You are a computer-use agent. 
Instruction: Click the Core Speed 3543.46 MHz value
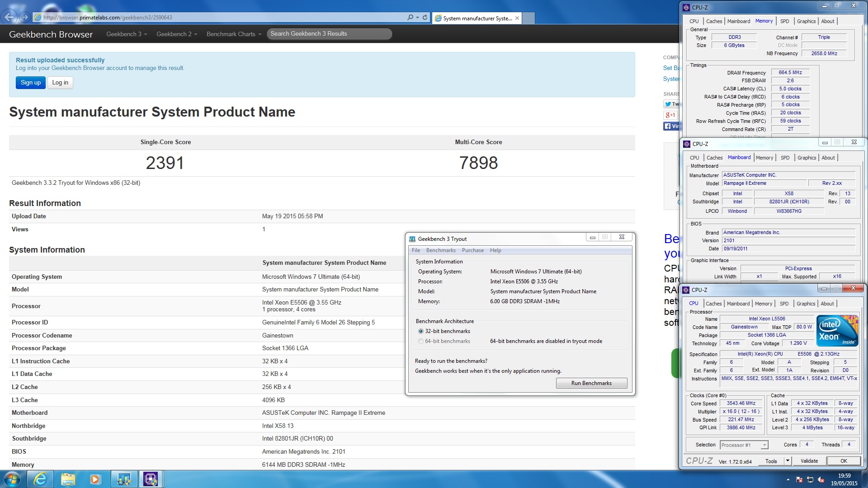point(741,404)
